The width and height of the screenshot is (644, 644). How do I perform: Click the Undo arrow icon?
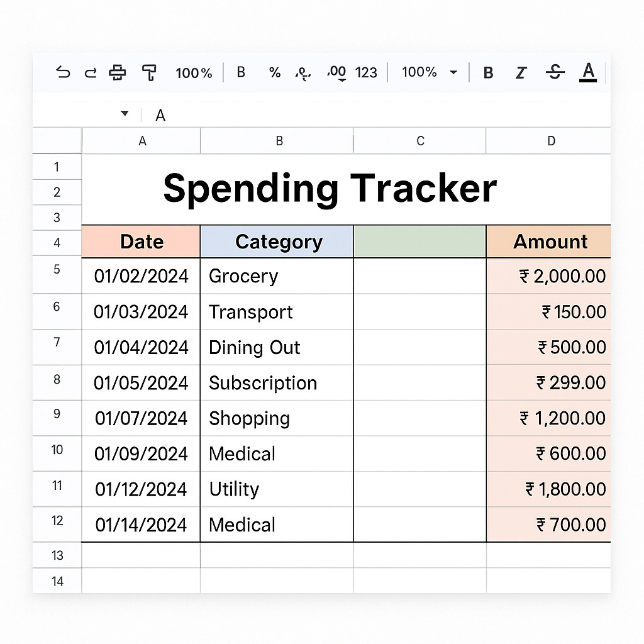(x=63, y=73)
